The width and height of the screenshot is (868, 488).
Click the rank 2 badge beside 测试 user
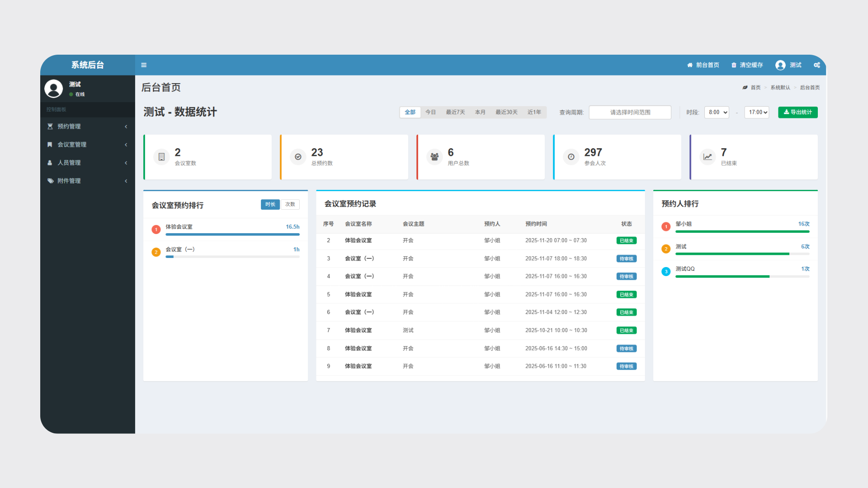coord(666,249)
